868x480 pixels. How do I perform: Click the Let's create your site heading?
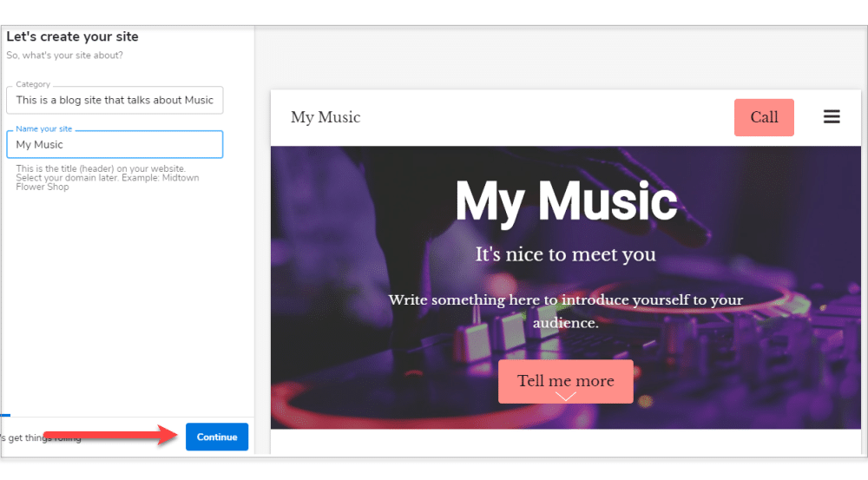(72, 37)
